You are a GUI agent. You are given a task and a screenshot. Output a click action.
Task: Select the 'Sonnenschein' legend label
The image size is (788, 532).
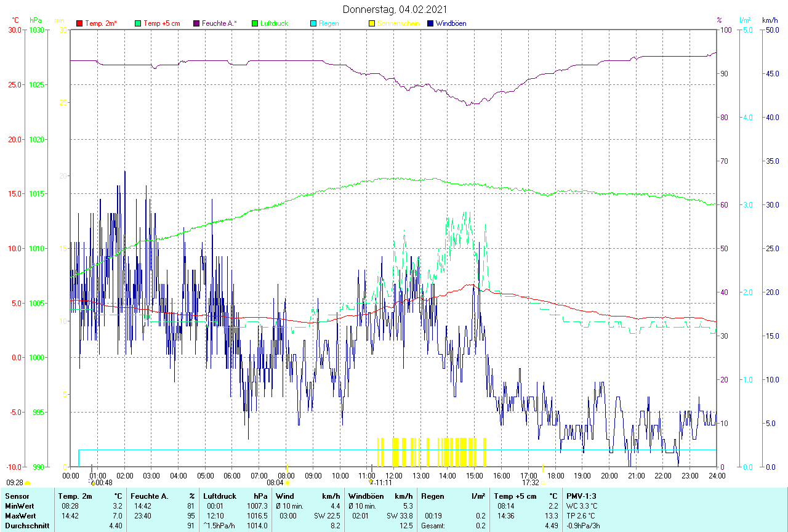pos(398,23)
